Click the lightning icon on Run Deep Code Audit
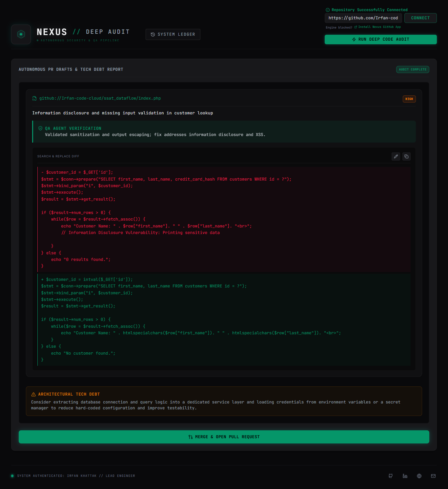 354,39
